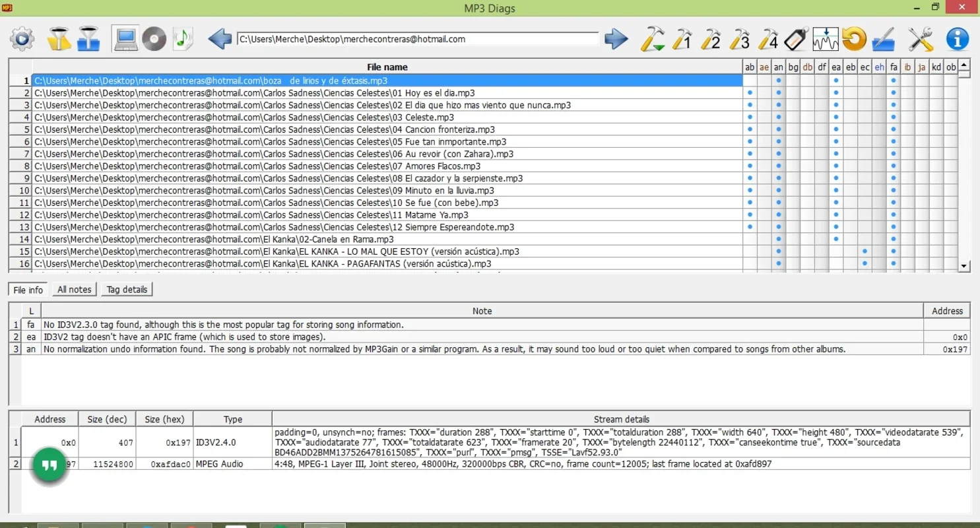980x528 pixels.
Task: Go to next item with the right arrow
Action: [616, 39]
